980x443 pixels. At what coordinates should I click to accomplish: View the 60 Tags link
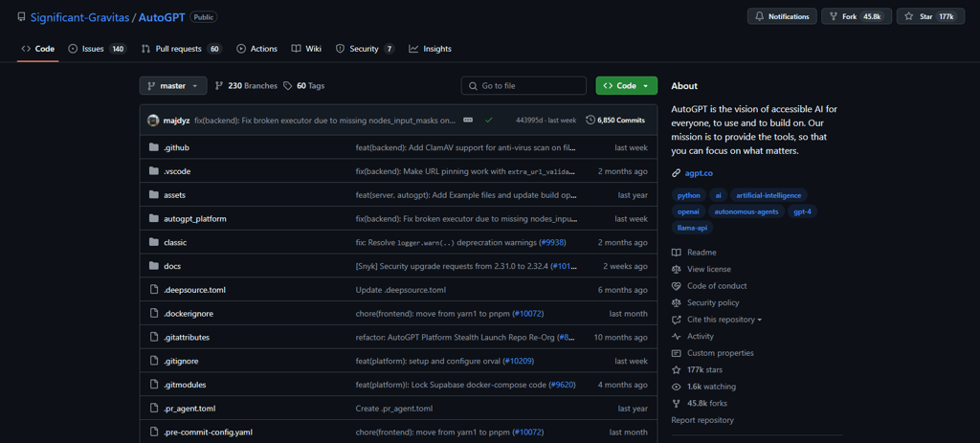pos(303,85)
